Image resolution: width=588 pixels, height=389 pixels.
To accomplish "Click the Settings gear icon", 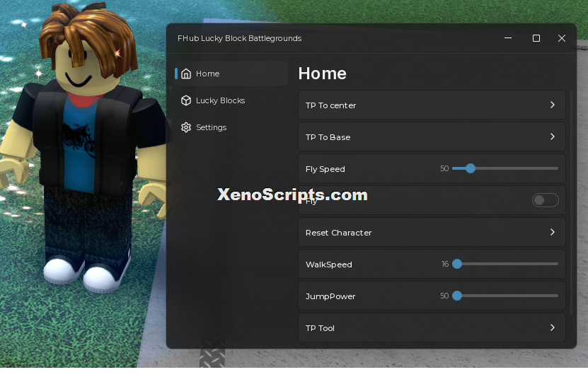I will coord(186,127).
